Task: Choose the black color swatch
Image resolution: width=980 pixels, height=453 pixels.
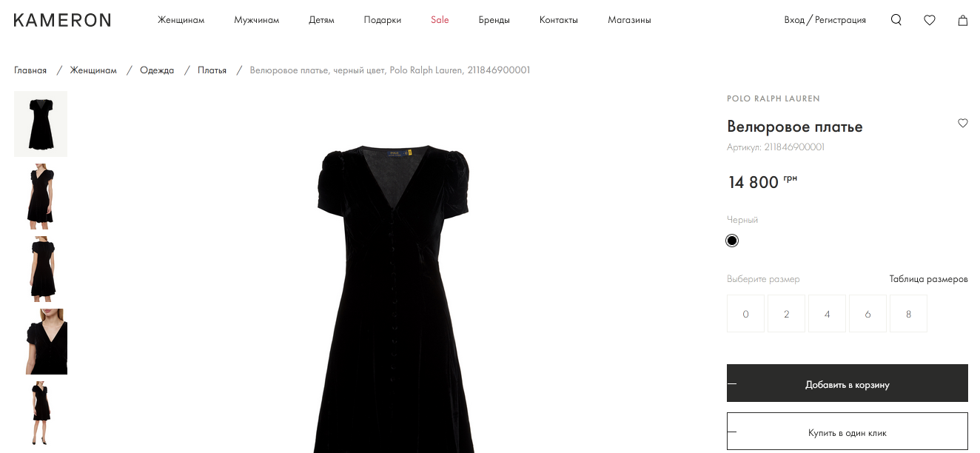Action: click(x=732, y=241)
